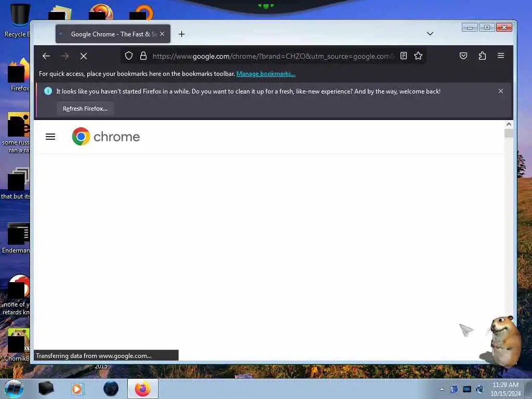This screenshot has width=532, height=399.
Task: Open the dark globe browser taskbar icon
Action: [111, 389]
